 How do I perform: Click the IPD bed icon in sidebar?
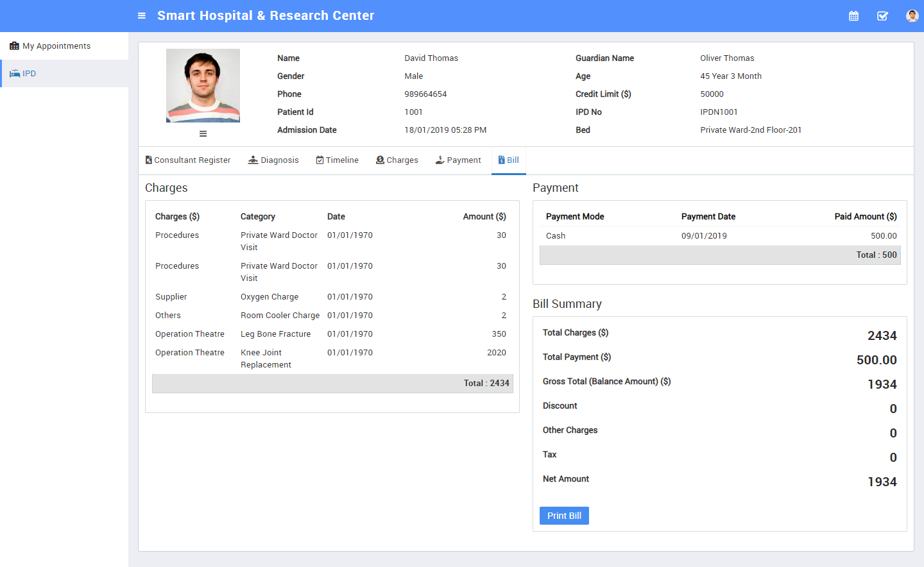pos(15,74)
